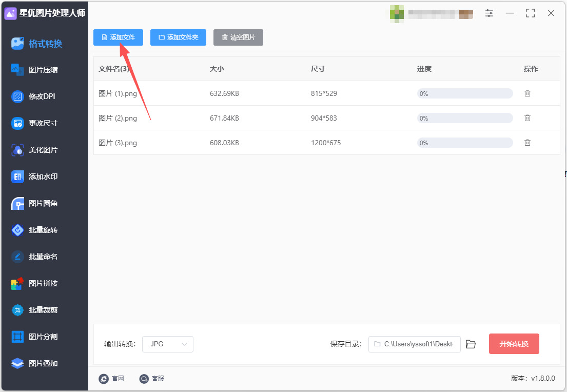Click the 修改DPI sidebar icon
Screen dimensions: 567x392
tap(17, 96)
